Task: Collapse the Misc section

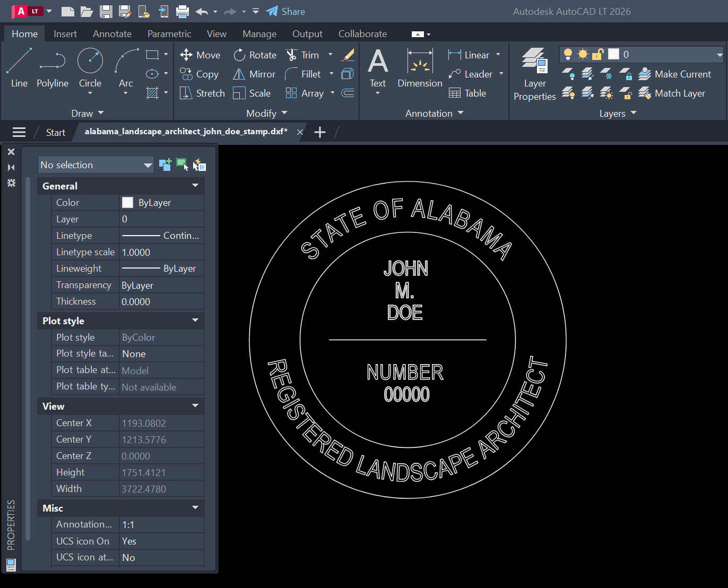Action: [x=195, y=507]
